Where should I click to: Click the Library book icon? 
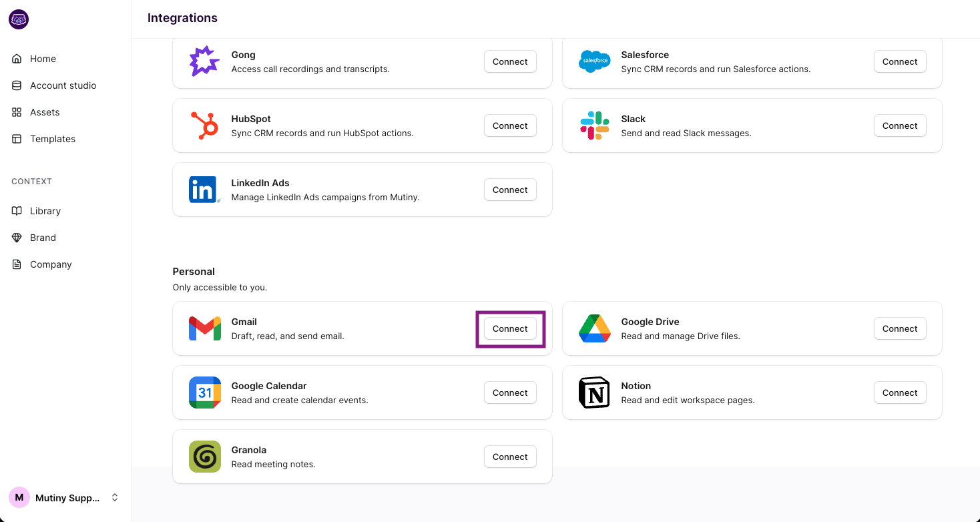17,211
